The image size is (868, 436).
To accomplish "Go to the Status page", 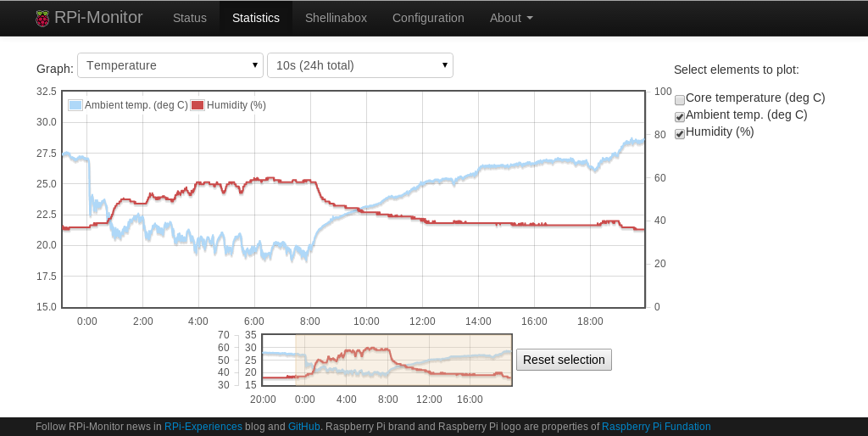I will (190, 18).
